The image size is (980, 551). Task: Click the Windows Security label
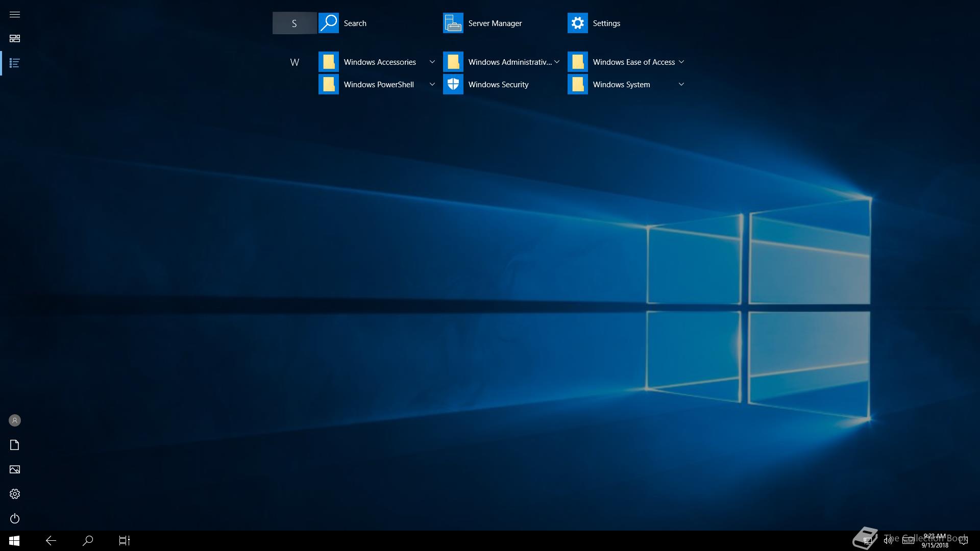(x=498, y=85)
